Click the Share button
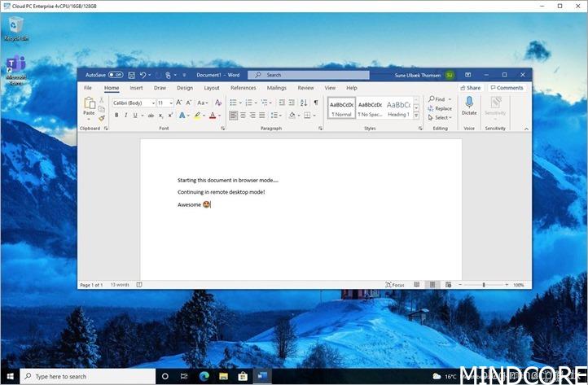The height and width of the screenshot is (385, 588). pos(470,88)
